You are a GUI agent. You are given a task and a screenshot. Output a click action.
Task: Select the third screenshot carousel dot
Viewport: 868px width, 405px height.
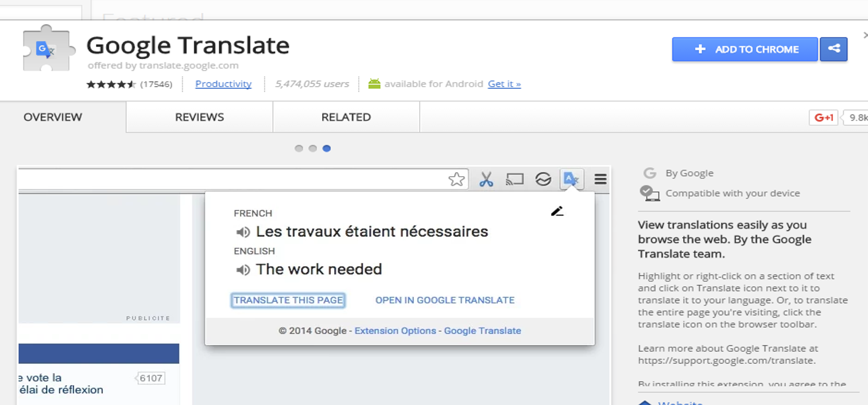point(327,149)
